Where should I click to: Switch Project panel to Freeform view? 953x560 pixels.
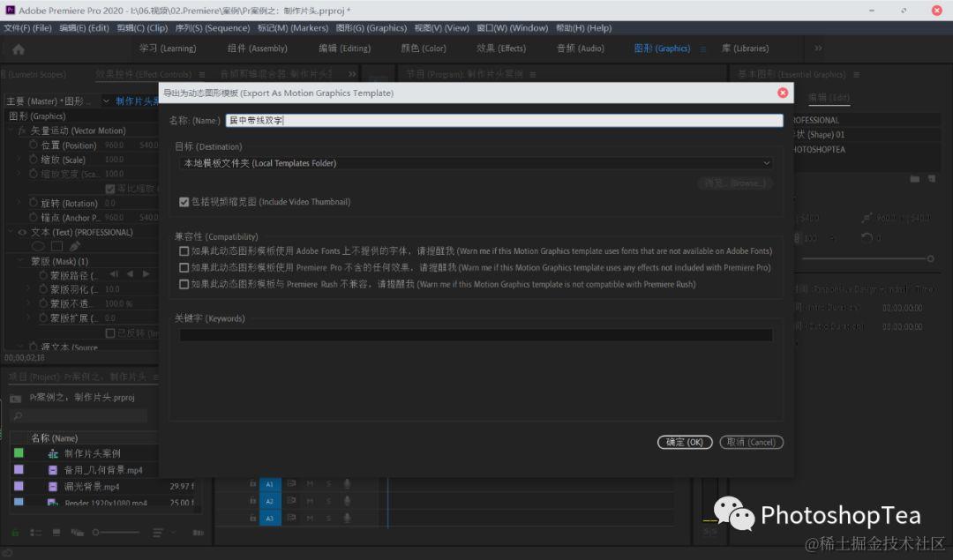coord(77,533)
